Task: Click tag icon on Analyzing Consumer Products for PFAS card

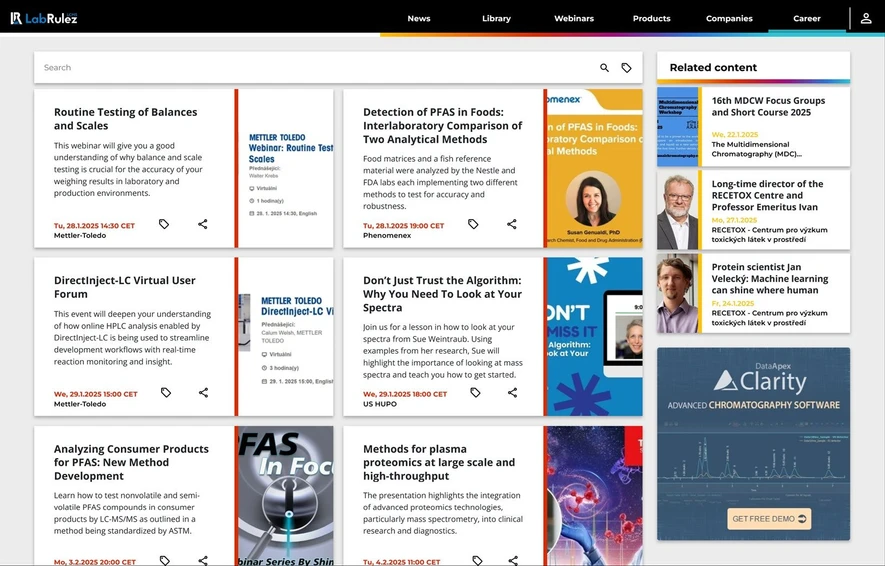Action: tap(165, 560)
